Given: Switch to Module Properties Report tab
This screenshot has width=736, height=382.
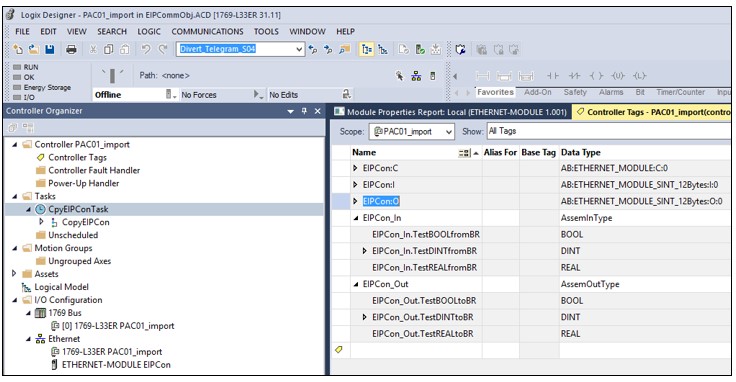Looking at the screenshot, I should point(451,112).
